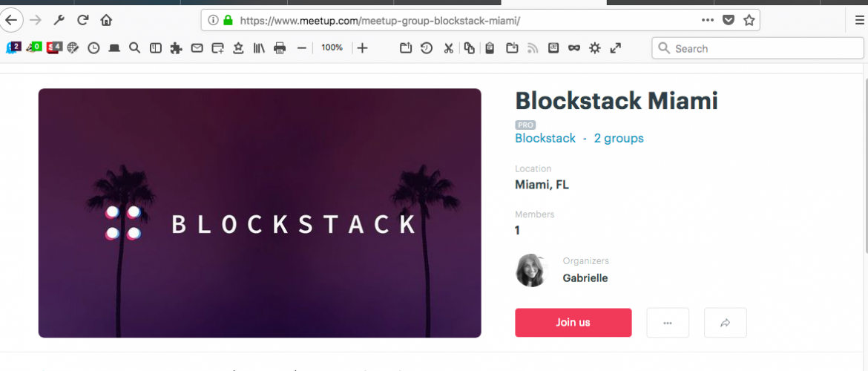Viewport: 868px width, 371px height.
Task: Open the group's more options ellipsis button
Action: click(668, 323)
